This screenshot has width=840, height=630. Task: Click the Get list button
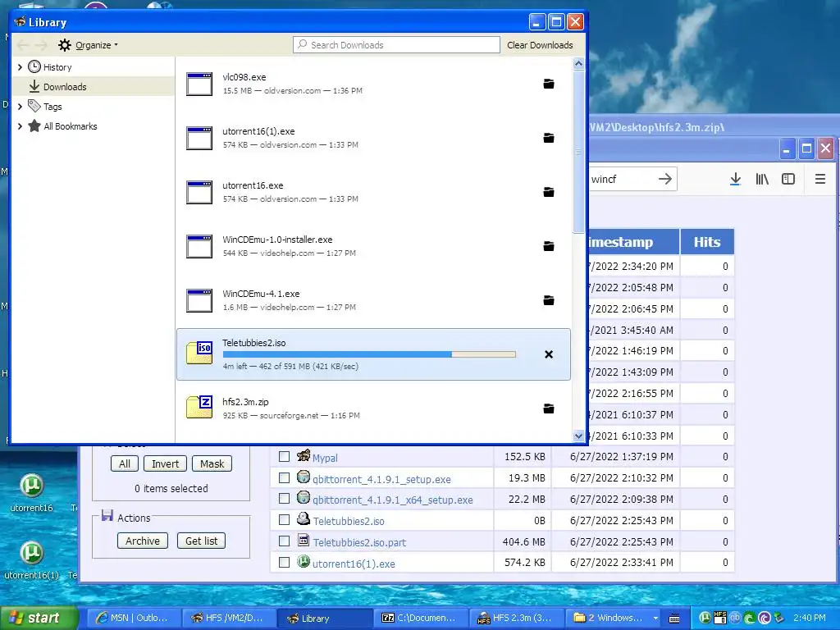[x=202, y=541]
